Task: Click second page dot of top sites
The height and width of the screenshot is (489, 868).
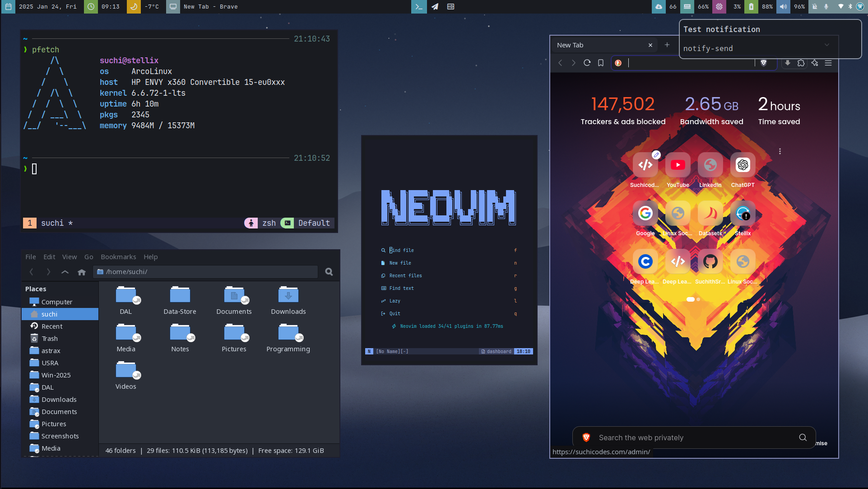Action: (x=698, y=299)
